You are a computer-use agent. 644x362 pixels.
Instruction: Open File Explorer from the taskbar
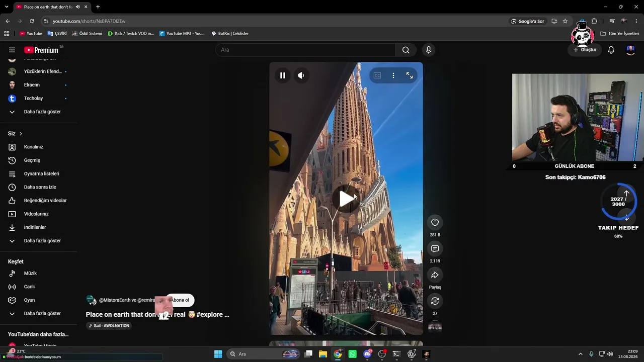pyautogui.click(x=323, y=354)
